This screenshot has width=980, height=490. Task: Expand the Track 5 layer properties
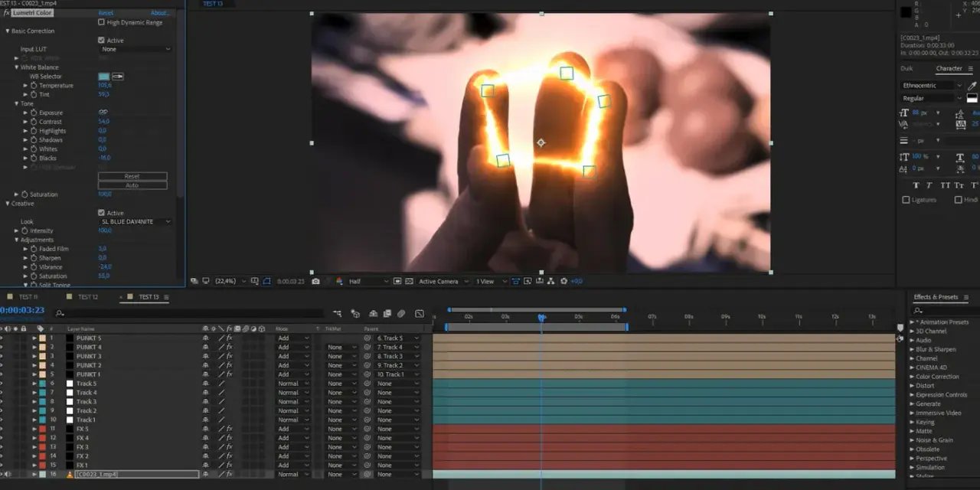[x=34, y=384]
